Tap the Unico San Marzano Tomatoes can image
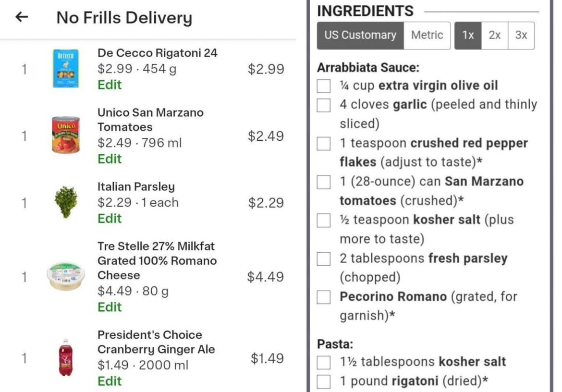562x392 pixels. (x=66, y=135)
